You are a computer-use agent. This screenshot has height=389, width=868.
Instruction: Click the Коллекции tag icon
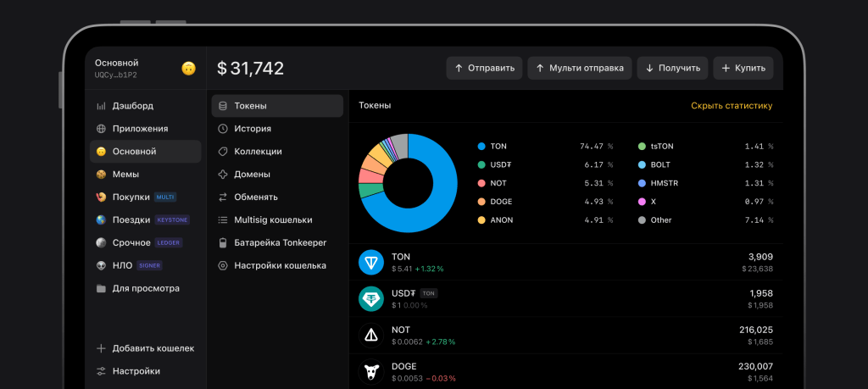click(x=223, y=151)
